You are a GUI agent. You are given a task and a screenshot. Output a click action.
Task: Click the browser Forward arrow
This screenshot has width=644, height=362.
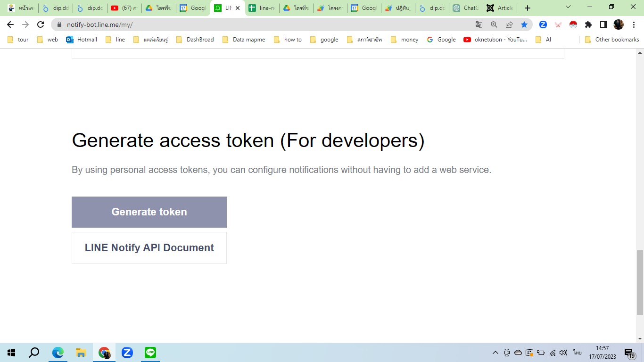click(x=25, y=25)
